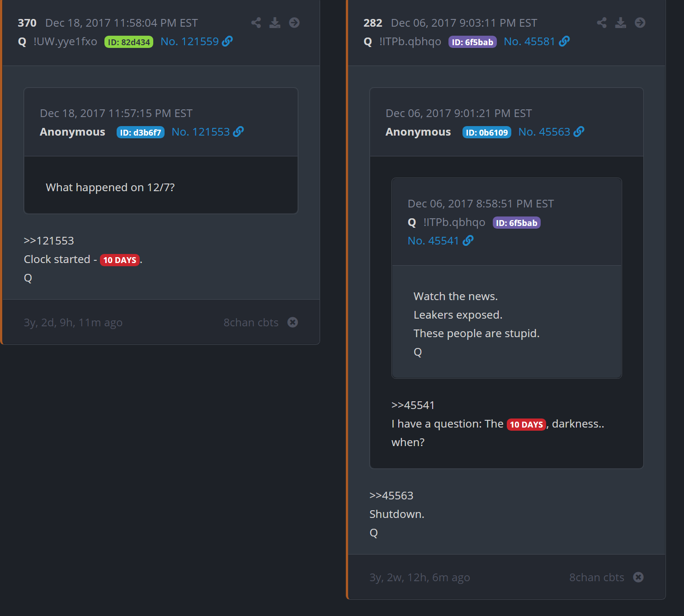Open post 282 with arrow icon
Image resolution: width=684 pixels, height=616 pixels.
click(640, 23)
